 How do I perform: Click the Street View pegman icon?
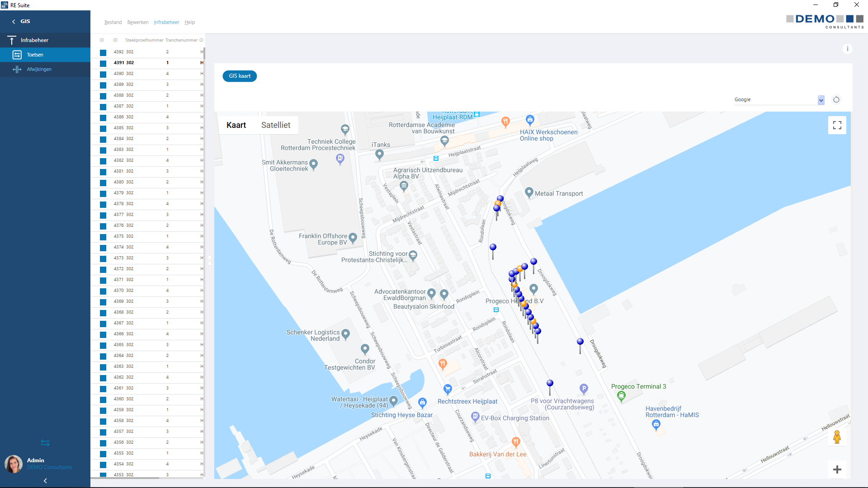coord(837,437)
